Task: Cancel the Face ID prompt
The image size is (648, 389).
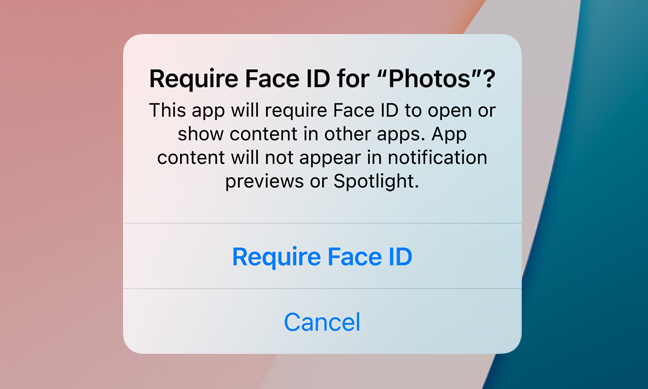Action: 322,322
